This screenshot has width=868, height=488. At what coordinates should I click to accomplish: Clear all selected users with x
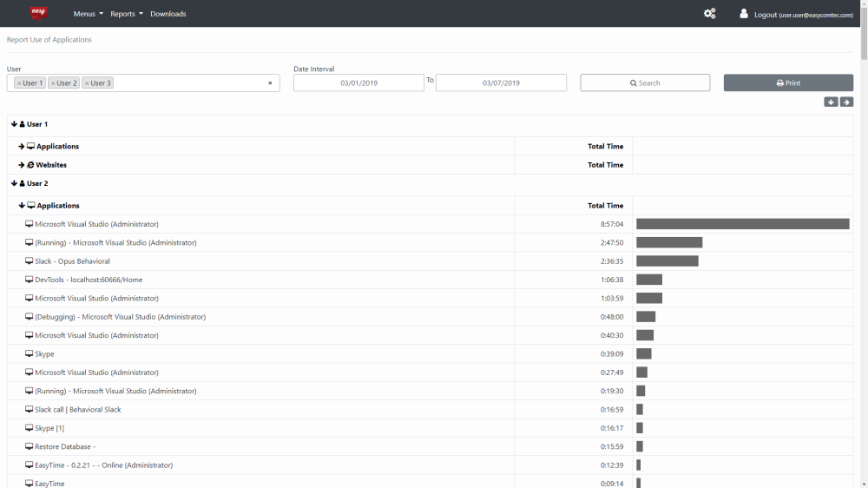pyautogui.click(x=270, y=83)
